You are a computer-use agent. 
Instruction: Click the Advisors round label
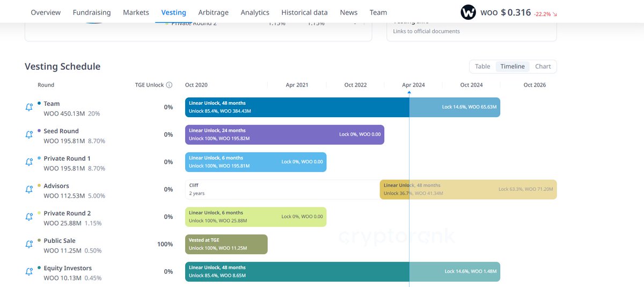[56, 186]
